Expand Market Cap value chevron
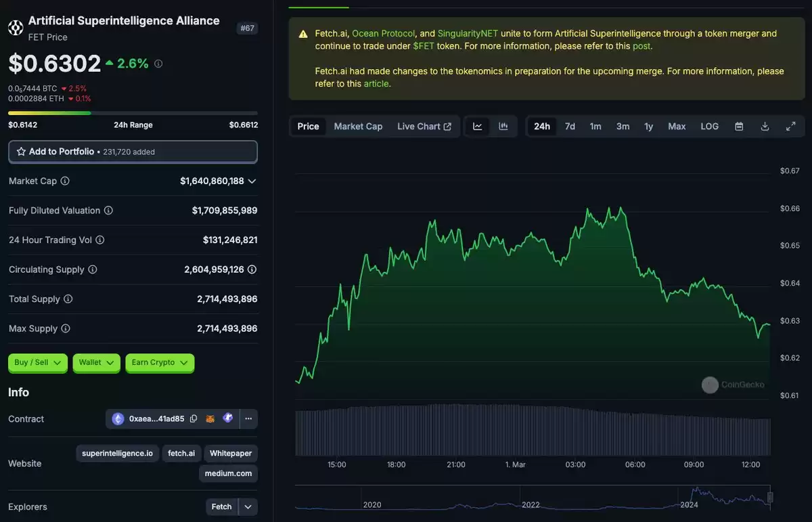The height and width of the screenshot is (522, 812). pyautogui.click(x=252, y=181)
